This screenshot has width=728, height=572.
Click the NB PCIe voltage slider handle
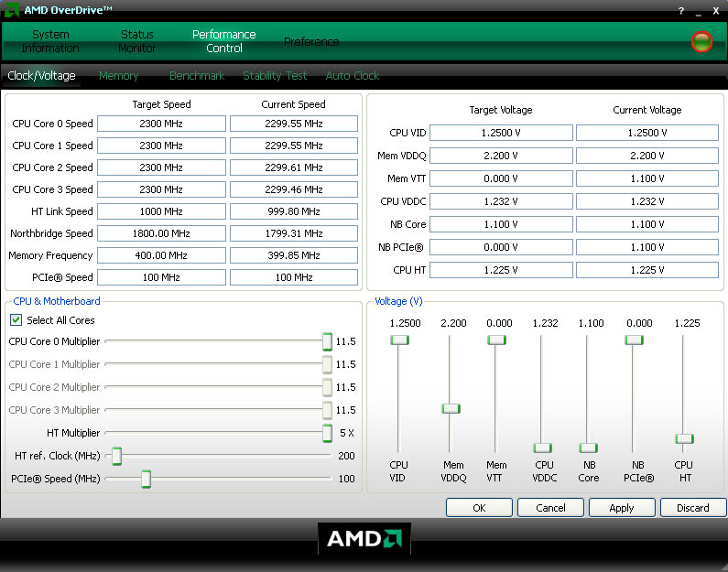pyautogui.click(x=634, y=340)
